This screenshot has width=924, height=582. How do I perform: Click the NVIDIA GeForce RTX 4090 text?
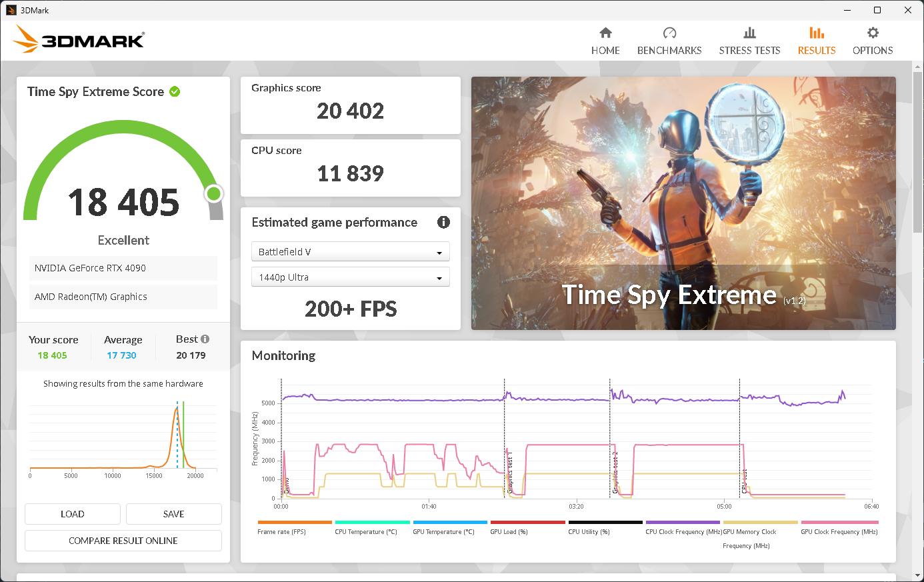click(90, 268)
